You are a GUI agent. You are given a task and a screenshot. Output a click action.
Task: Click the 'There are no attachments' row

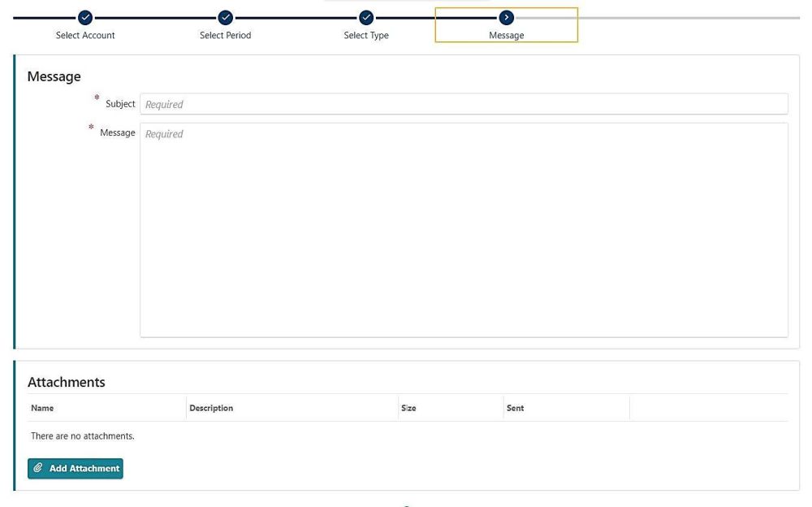83,436
